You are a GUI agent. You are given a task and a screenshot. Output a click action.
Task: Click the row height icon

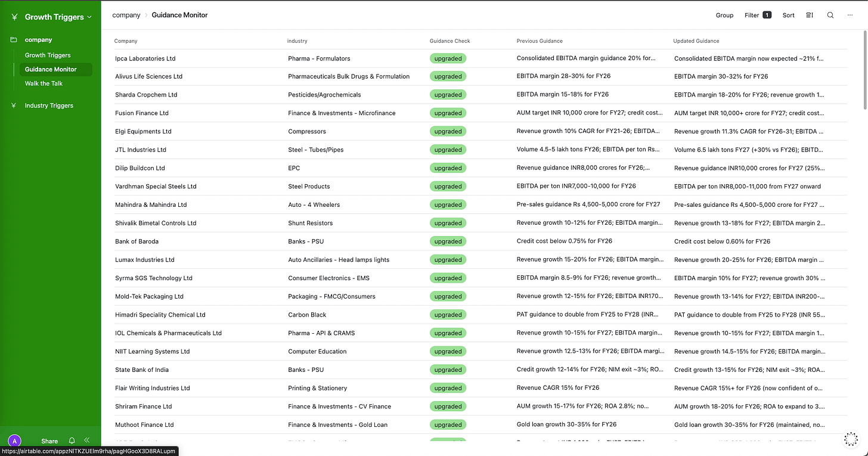809,15
